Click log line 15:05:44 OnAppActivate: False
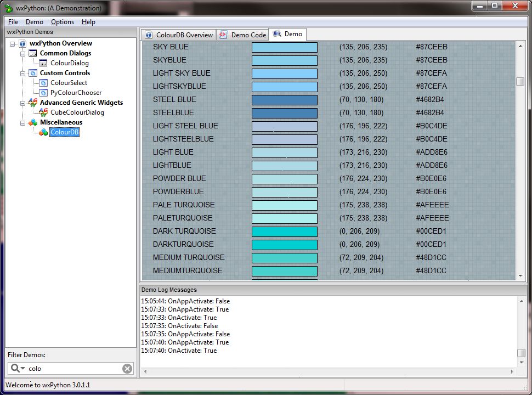Screen dimensions: 532x395 (185, 301)
